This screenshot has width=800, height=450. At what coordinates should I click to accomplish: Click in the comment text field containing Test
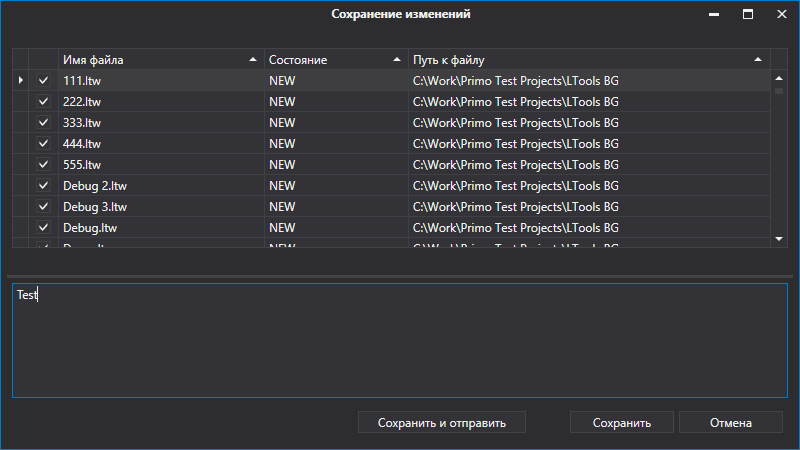[x=400, y=340]
